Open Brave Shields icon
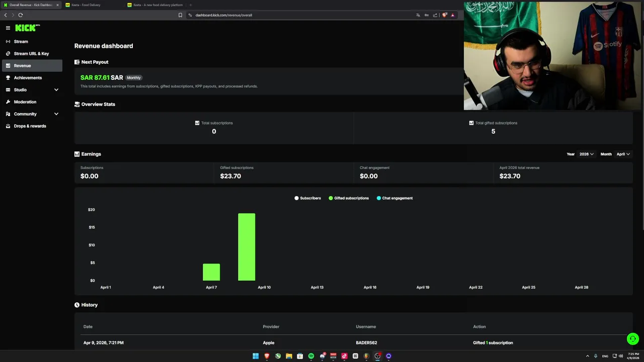The image size is (644, 362). pyautogui.click(x=444, y=15)
